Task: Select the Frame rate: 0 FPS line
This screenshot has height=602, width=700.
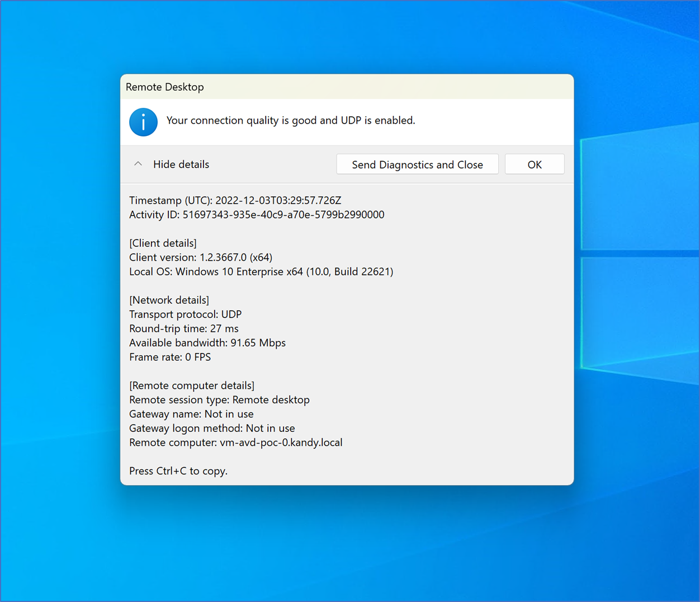Action: click(x=170, y=357)
